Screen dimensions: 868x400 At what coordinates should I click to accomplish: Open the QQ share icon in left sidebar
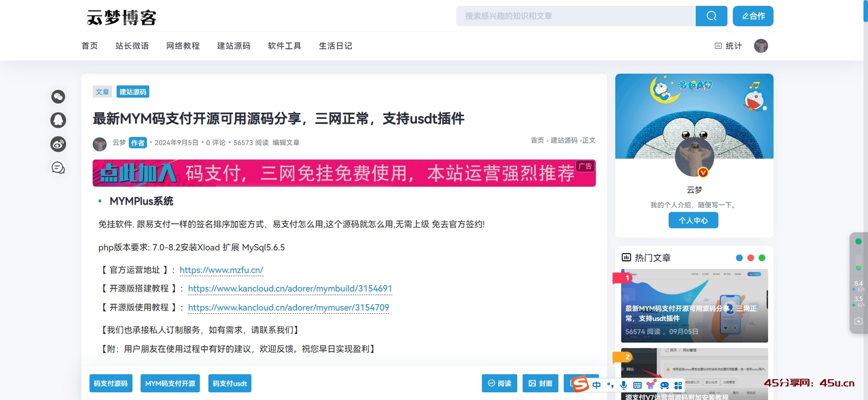point(58,120)
